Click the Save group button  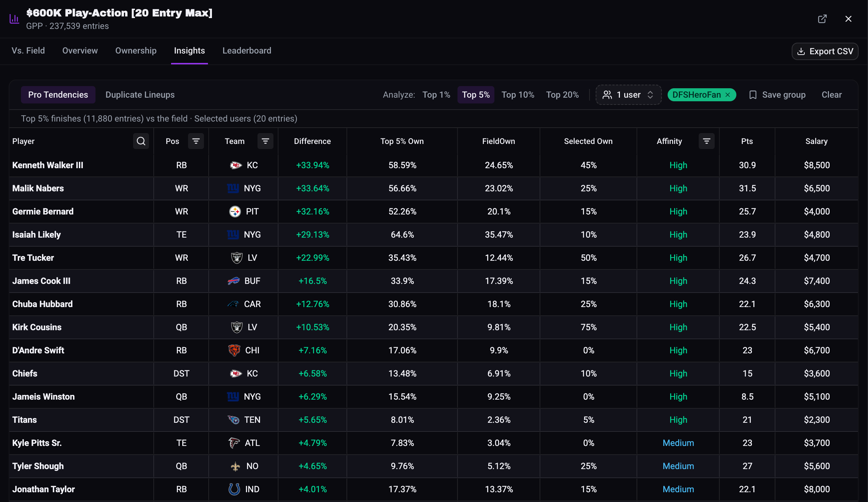(777, 95)
